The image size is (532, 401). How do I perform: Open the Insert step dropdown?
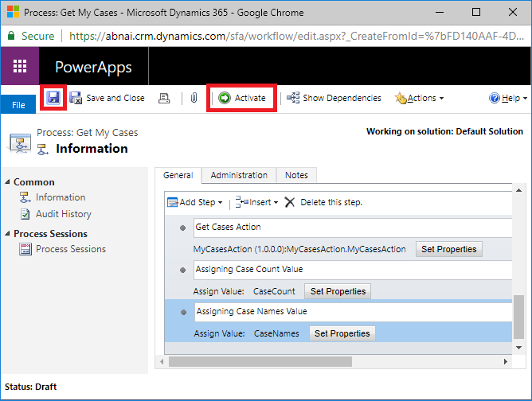point(256,202)
